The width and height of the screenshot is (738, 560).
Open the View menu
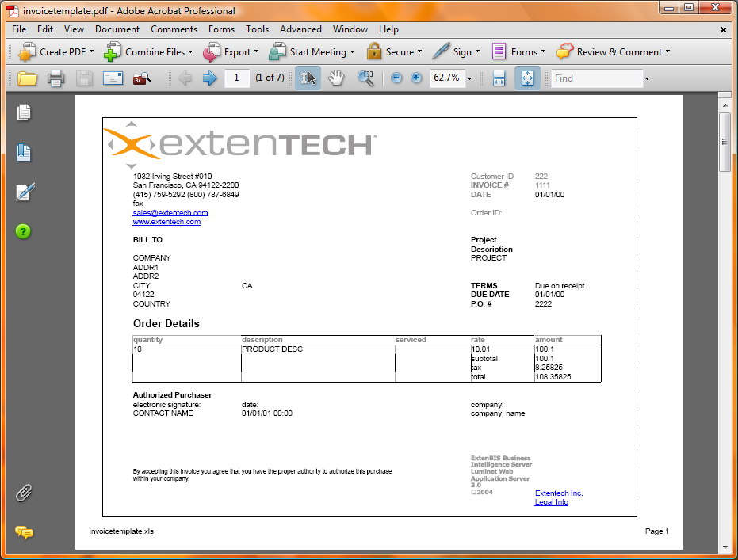pyautogui.click(x=74, y=29)
